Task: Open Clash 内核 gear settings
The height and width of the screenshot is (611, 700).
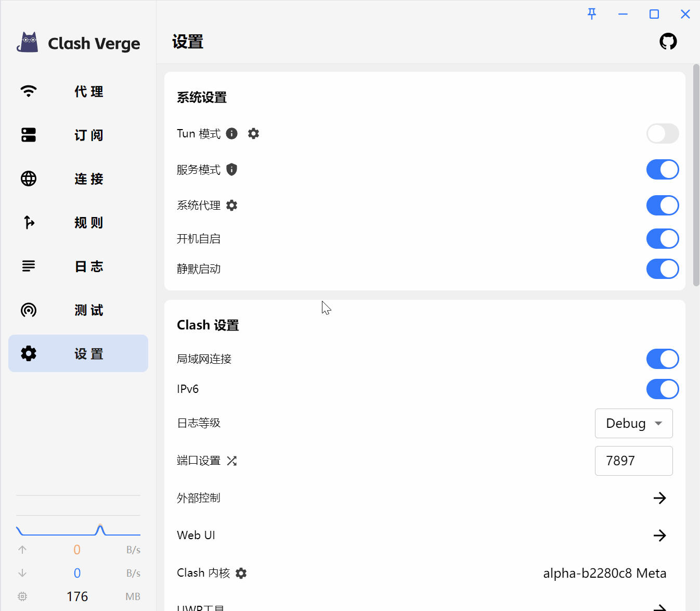Action: (x=241, y=573)
